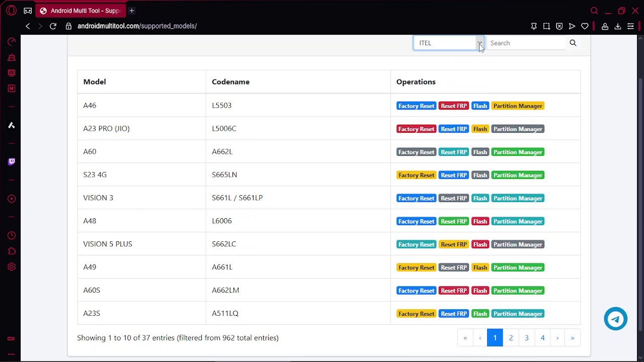Go to page 3 of results
This screenshot has width=644, height=362.
click(526, 338)
